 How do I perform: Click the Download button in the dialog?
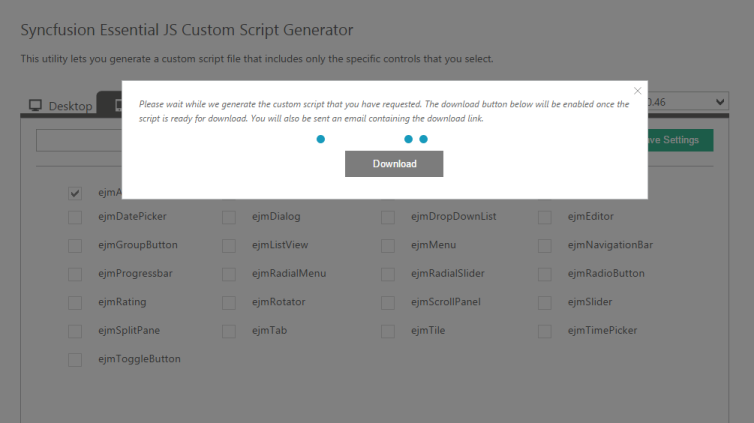(x=394, y=164)
